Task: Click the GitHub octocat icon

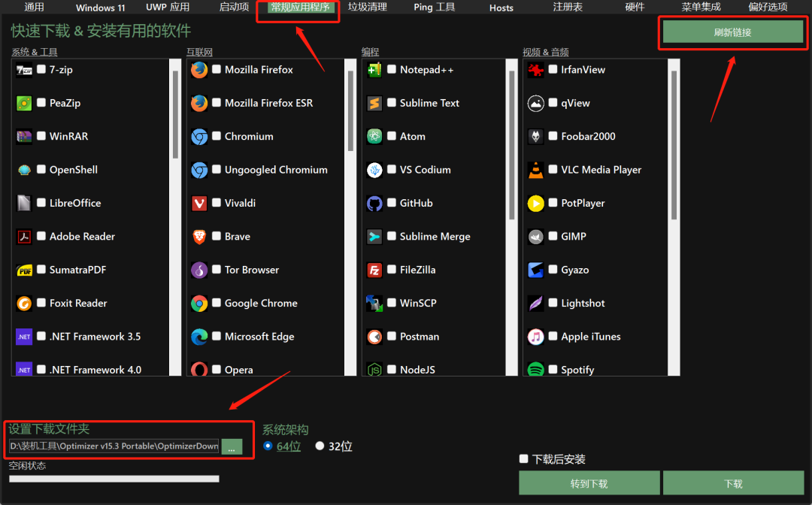Action: [374, 204]
